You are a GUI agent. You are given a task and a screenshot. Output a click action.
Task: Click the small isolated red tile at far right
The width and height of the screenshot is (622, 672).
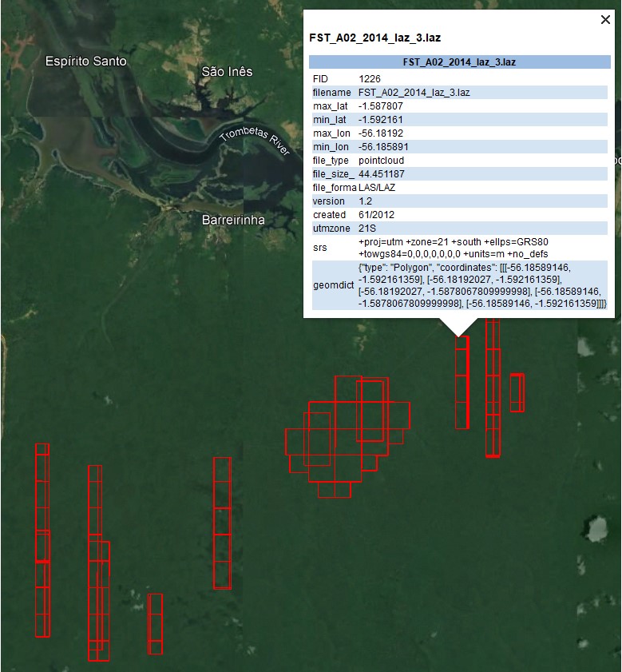click(x=517, y=392)
